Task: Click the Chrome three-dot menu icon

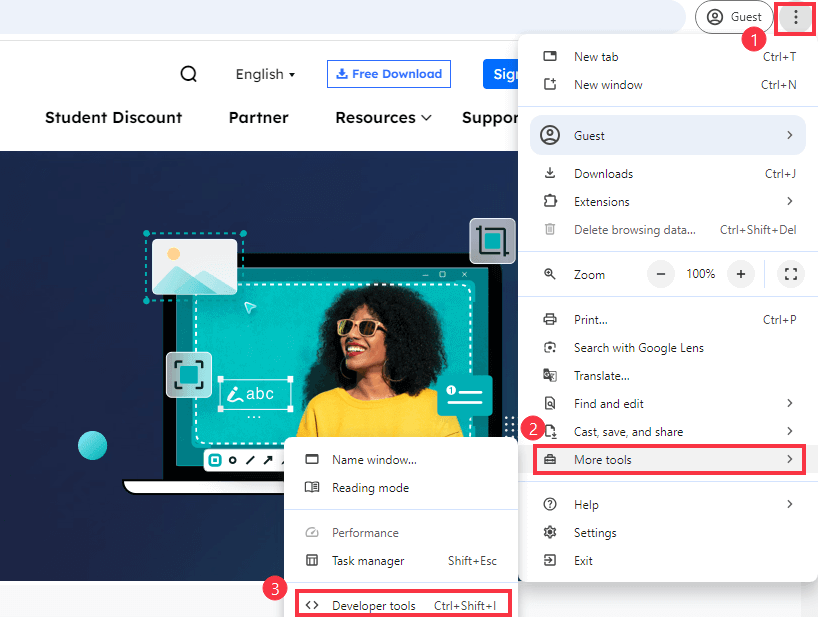Action: (x=794, y=17)
